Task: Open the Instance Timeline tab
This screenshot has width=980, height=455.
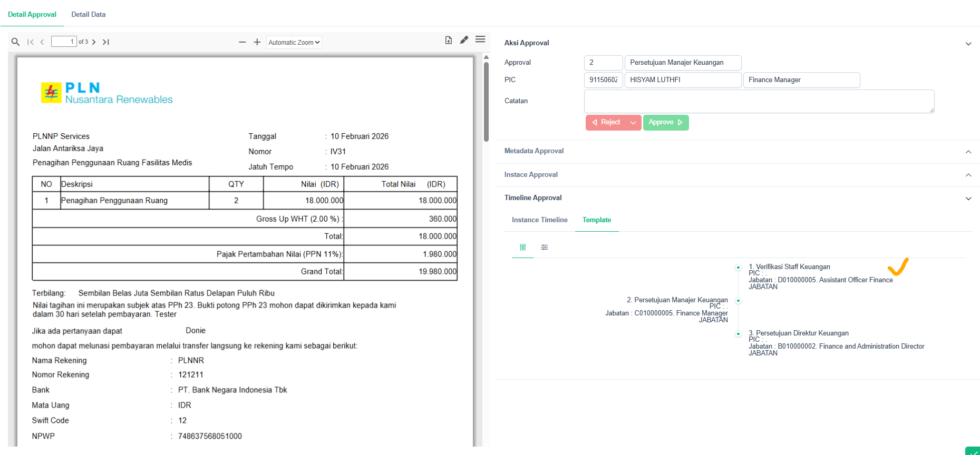Action: (539, 220)
